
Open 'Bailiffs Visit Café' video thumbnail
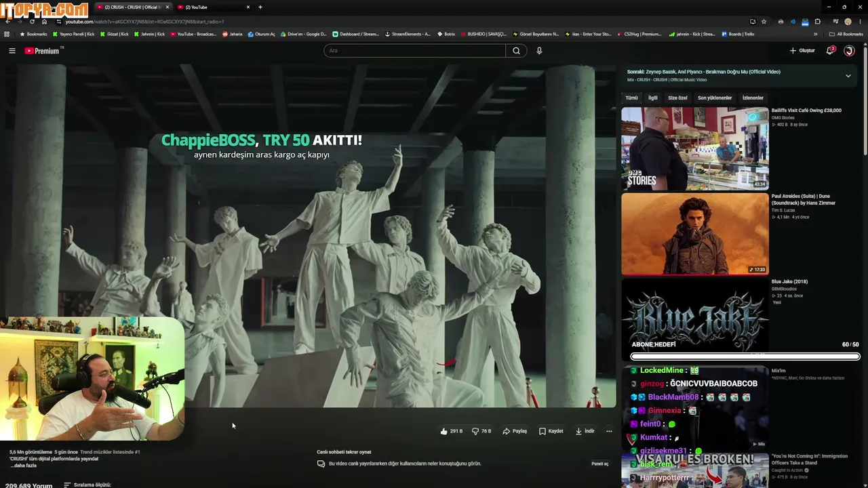coord(695,148)
